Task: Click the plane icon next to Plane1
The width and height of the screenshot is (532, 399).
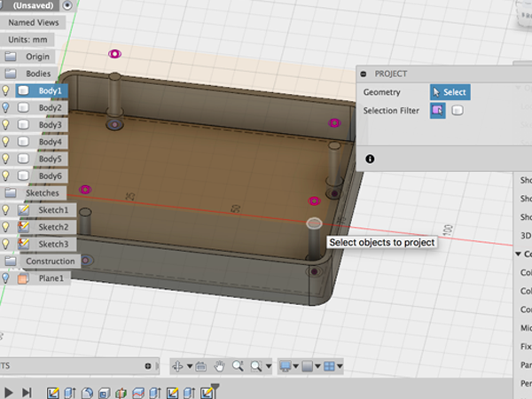Action: (x=23, y=278)
